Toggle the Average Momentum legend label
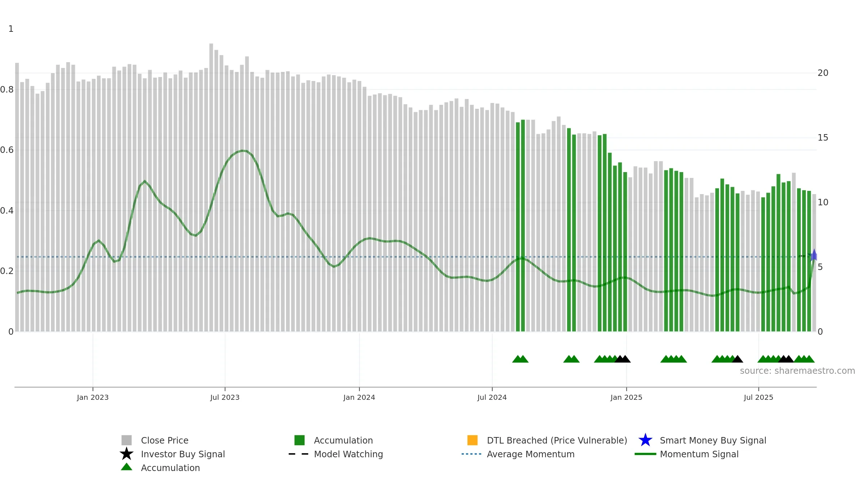 531,454
